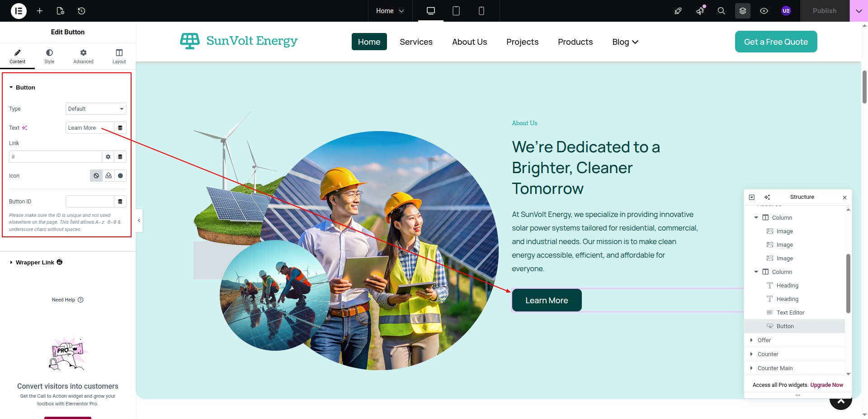
Task: Click the Get a Free Quote button
Action: coord(776,42)
